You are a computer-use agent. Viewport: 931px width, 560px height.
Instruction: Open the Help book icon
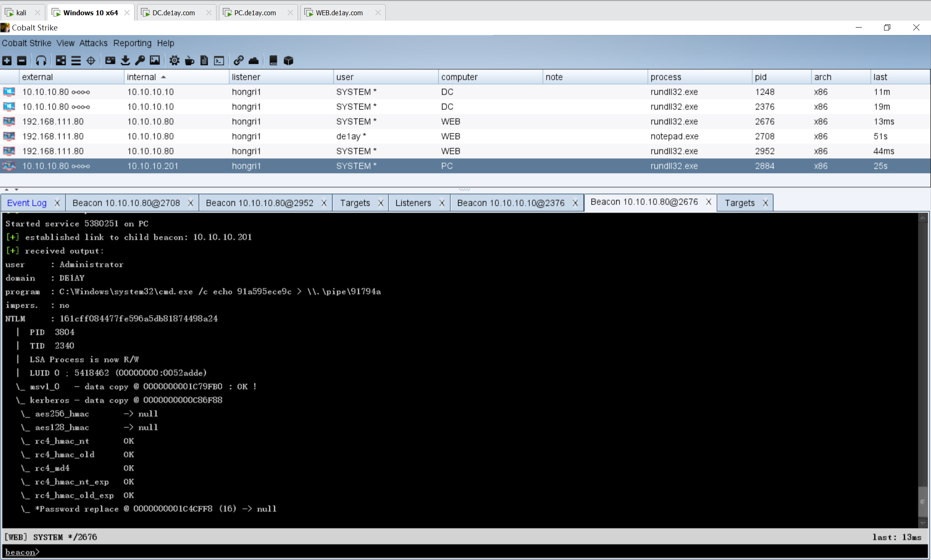[x=273, y=61]
